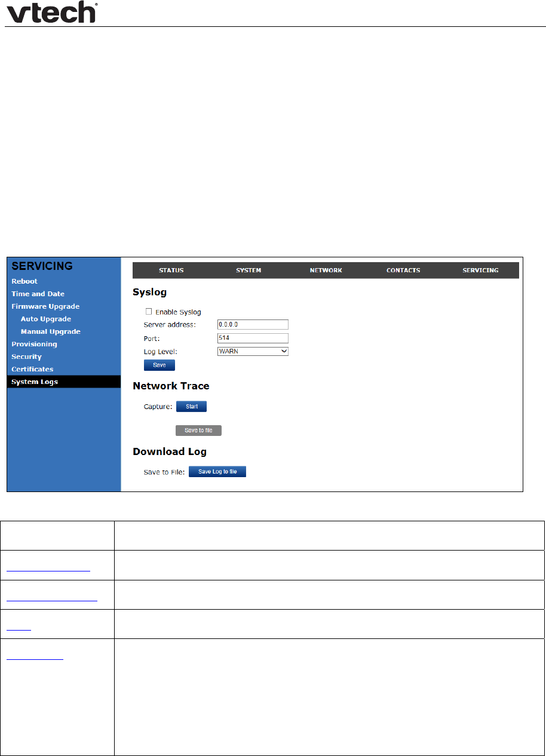Click the Download Log heading
The height and width of the screenshot is (756, 546).
[170, 451]
